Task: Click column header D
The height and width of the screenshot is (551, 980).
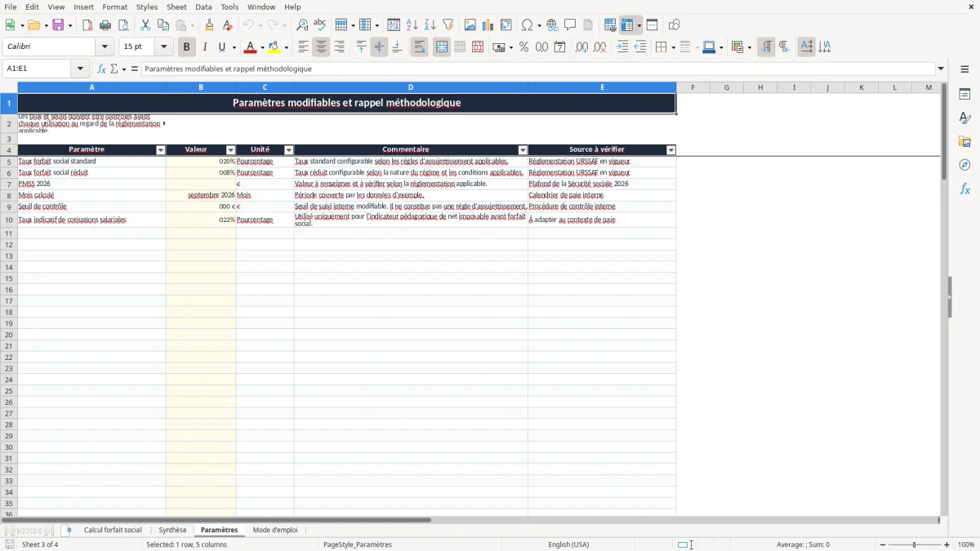Action: (411, 87)
